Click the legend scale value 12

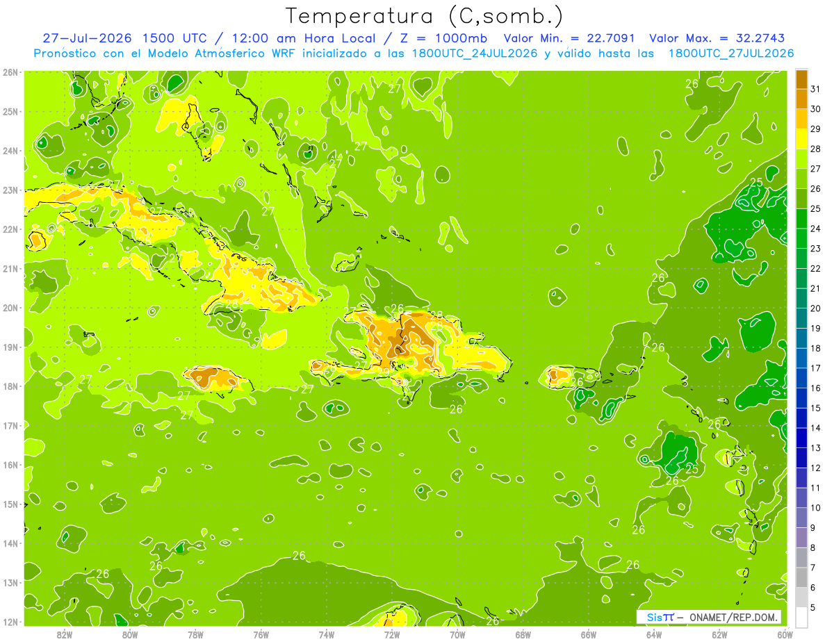coord(816,468)
